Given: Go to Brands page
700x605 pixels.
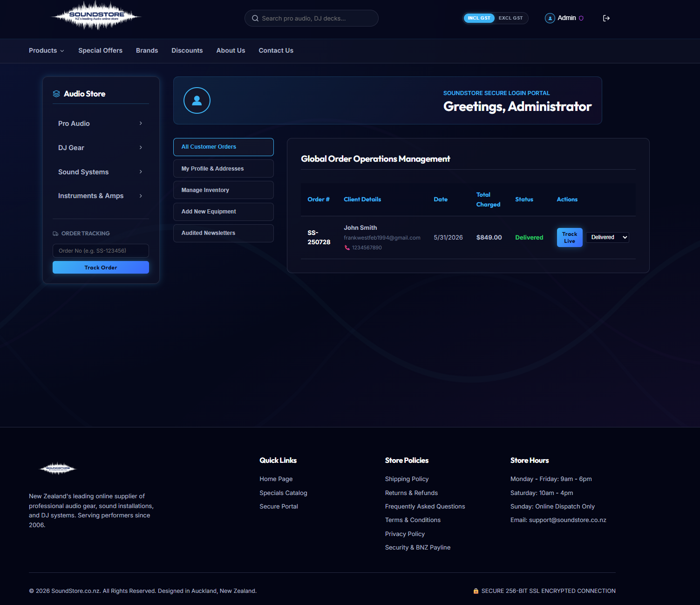Looking at the screenshot, I should (147, 50).
